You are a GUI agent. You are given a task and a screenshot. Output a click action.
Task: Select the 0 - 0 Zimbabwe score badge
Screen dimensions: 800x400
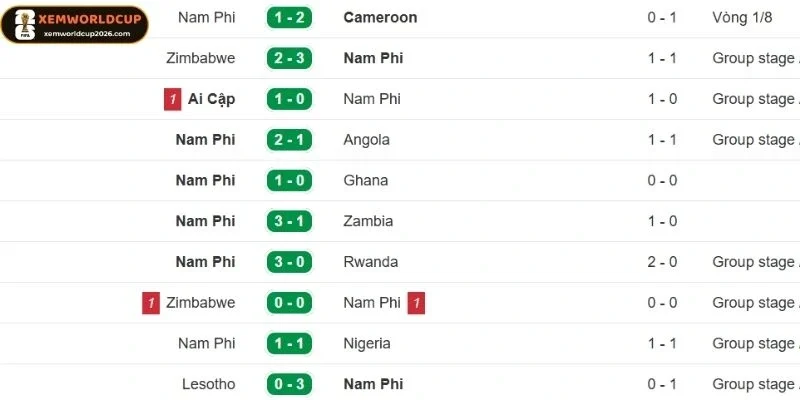(x=290, y=303)
